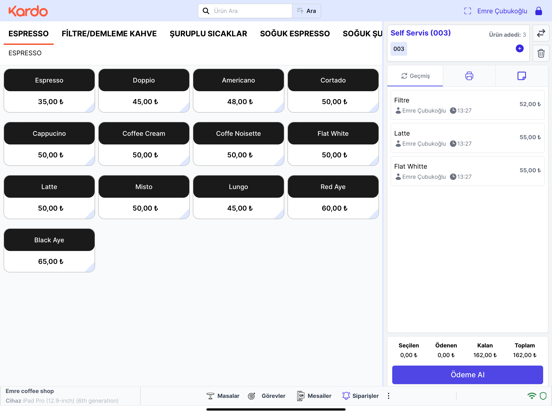Viewport: 552px width, 414px height.
Task: Add Misto product to order
Action: point(144,197)
